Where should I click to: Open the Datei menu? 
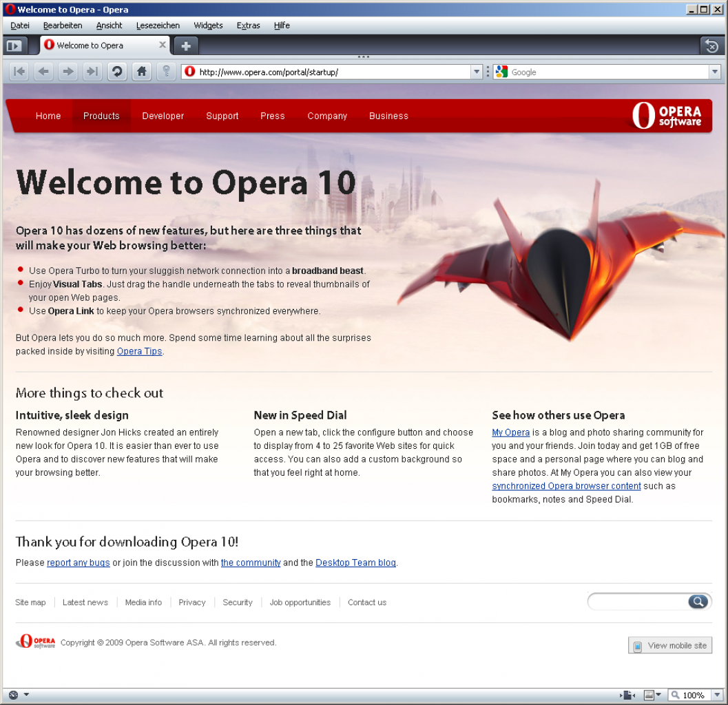pyautogui.click(x=20, y=25)
